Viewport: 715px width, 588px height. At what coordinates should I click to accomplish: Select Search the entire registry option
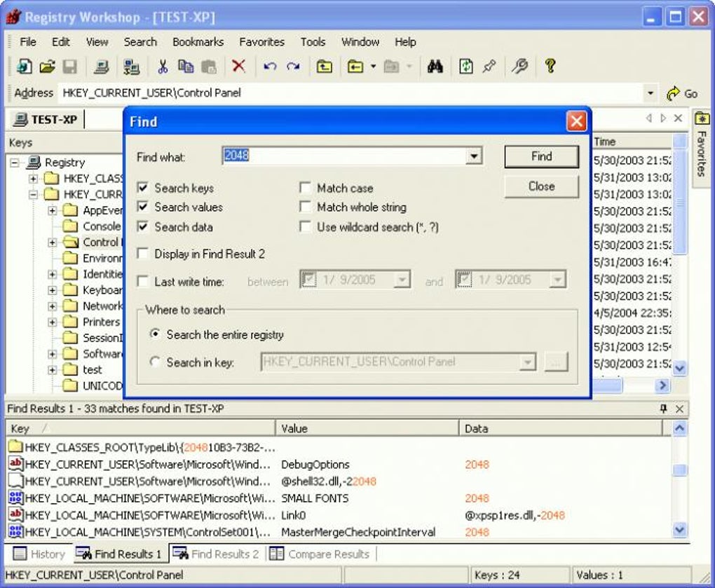point(155,334)
